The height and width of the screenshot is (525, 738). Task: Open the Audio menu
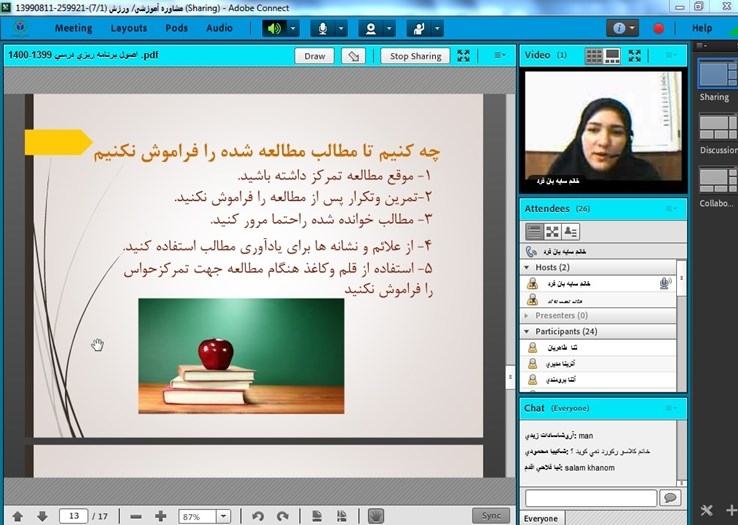[219, 28]
